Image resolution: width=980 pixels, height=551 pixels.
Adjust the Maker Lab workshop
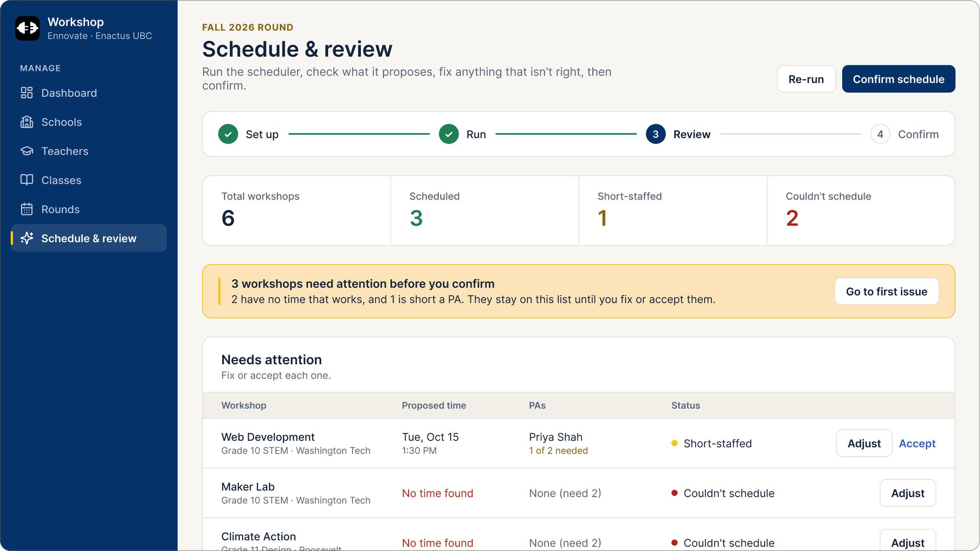click(x=907, y=493)
